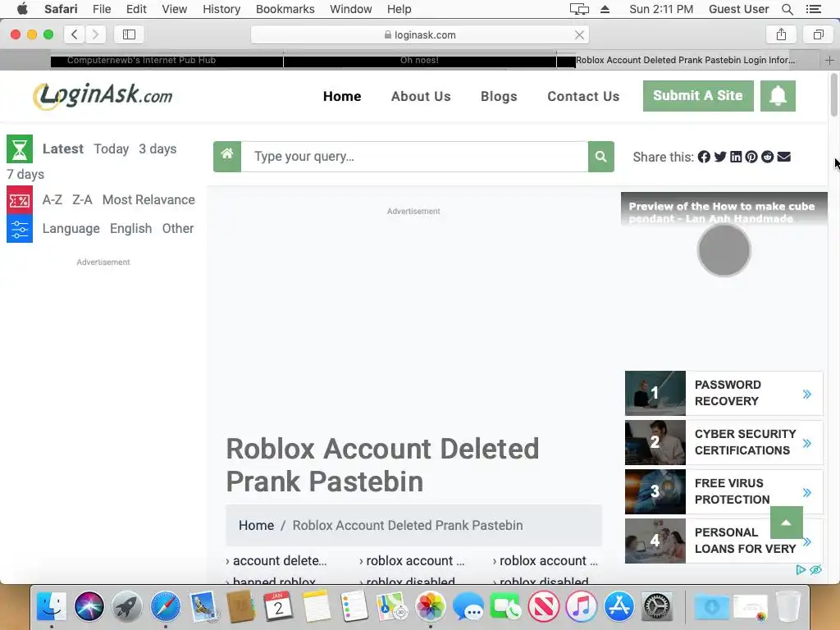Open the Notification Center menu bar icon
This screenshot has width=840, height=630.
coord(813,9)
